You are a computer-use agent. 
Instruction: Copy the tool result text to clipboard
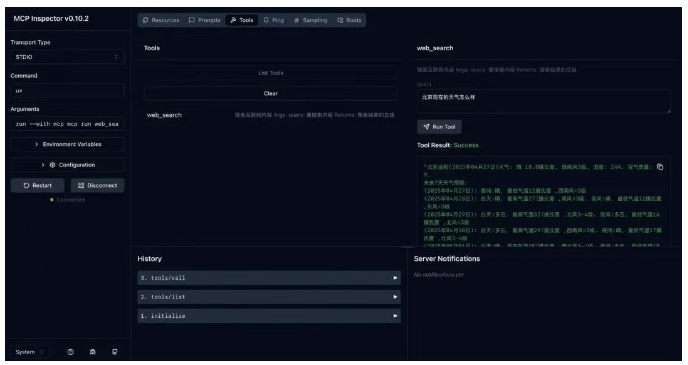click(660, 167)
